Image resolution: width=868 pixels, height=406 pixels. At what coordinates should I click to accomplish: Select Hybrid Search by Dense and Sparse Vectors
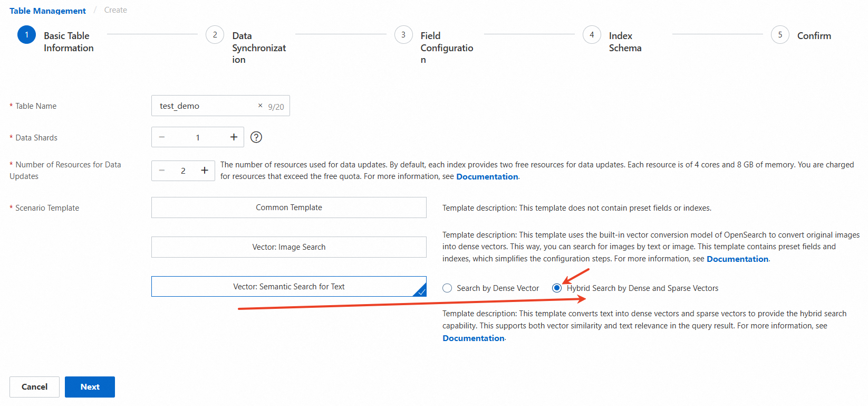click(x=557, y=288)
